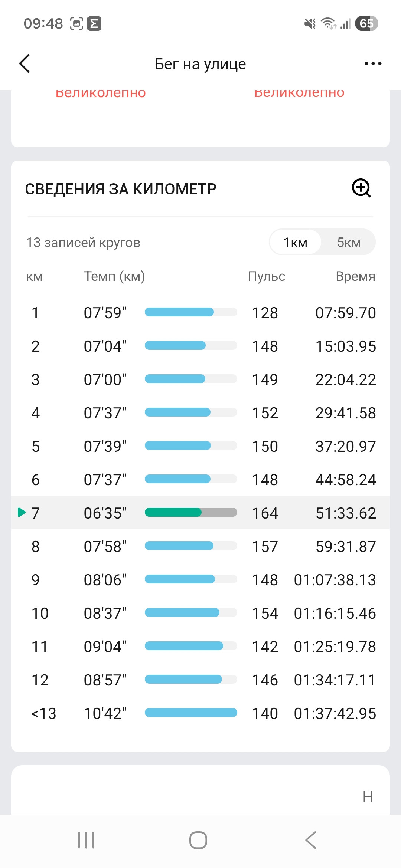
Task: Tap the green triangle marker on lap 7
Action: tap(22, 512)
